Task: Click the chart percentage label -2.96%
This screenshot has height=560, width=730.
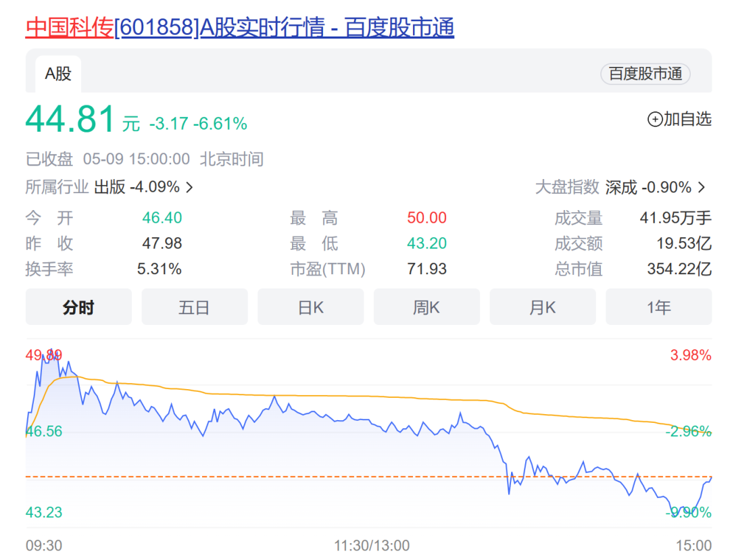Action: [x=688, y=431]
